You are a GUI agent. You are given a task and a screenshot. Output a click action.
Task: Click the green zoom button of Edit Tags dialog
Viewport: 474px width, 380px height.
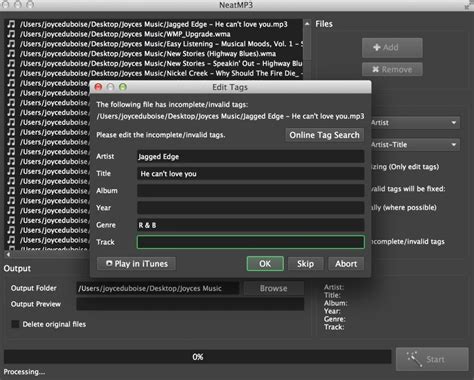pos(123,87)
